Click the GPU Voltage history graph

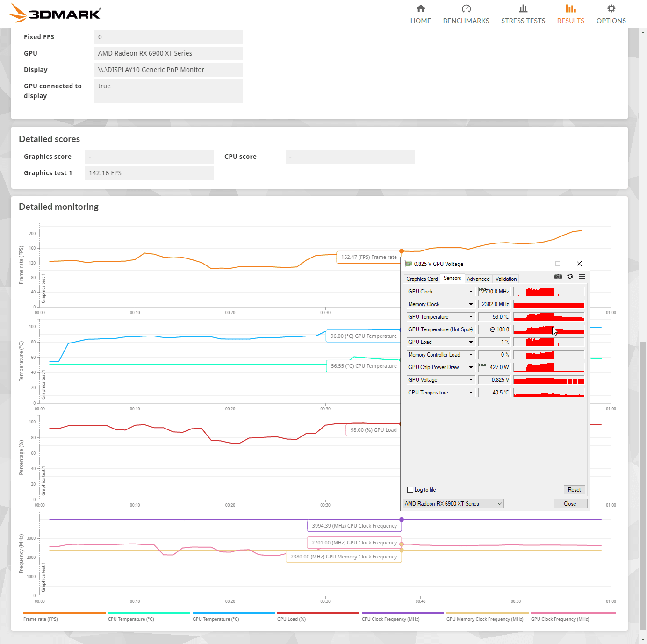549,380
